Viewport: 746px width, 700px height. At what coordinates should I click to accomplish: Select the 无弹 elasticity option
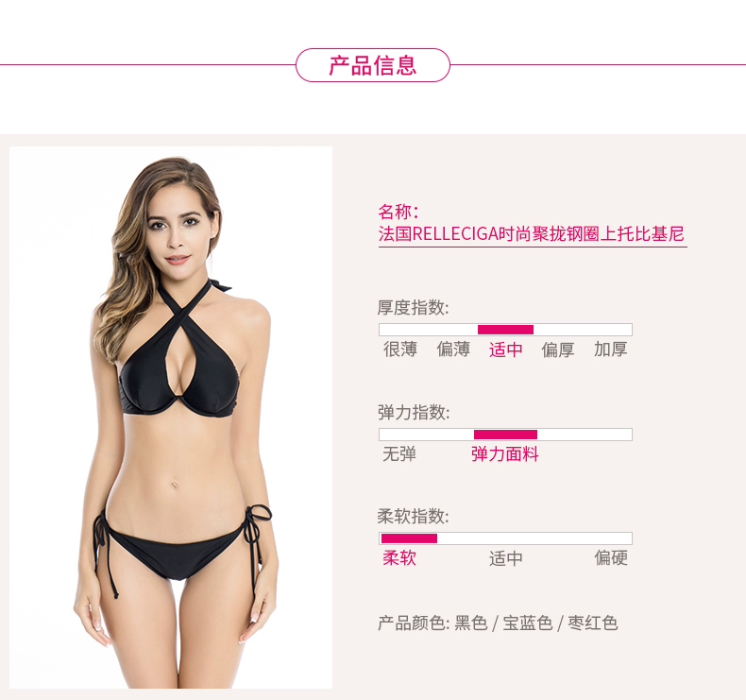[x=399, y=454]
